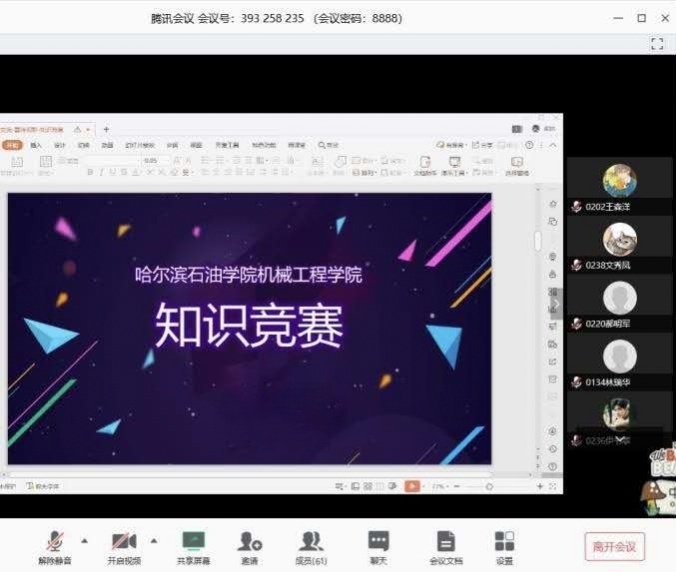
Task: Open new document tab with plus button
Action: tap(107, 129)
